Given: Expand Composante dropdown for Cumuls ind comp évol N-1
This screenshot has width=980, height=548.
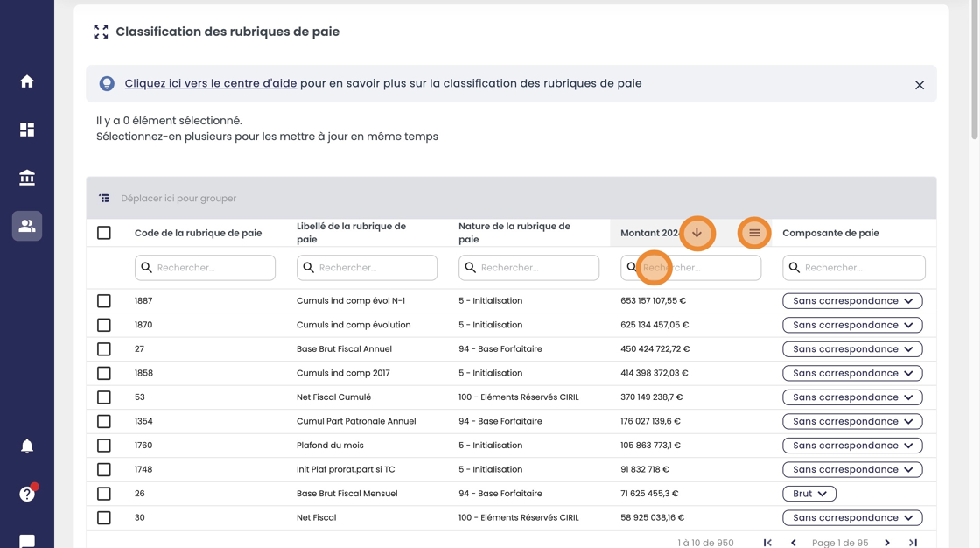Looking at the screenshot, I should (x=852, y=301).
